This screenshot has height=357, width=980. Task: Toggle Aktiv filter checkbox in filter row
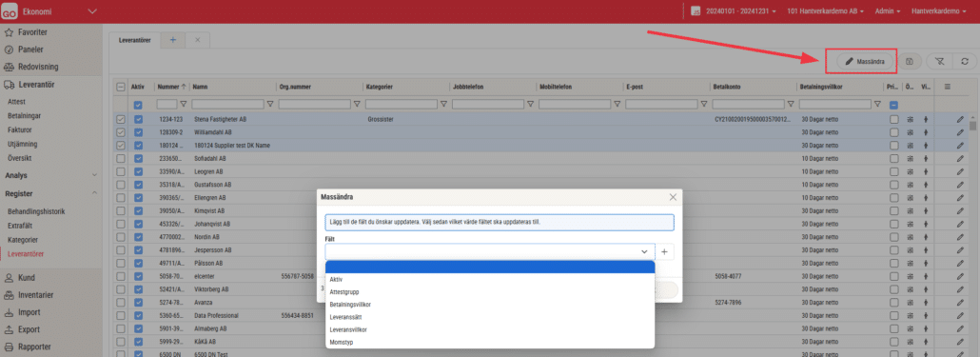click(138, 105)
